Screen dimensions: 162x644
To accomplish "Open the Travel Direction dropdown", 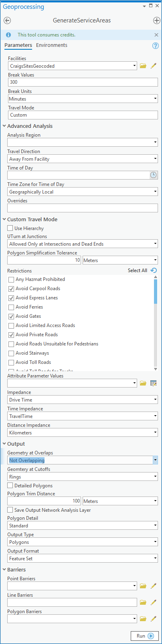I will 83,159.
